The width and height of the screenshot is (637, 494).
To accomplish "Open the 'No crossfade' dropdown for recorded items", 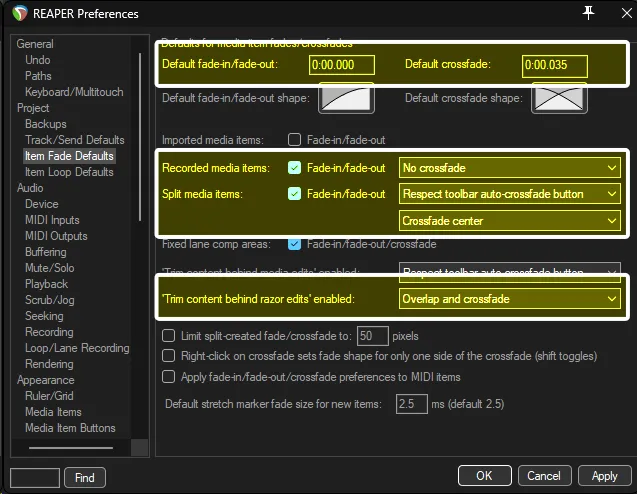I will 510,168.
